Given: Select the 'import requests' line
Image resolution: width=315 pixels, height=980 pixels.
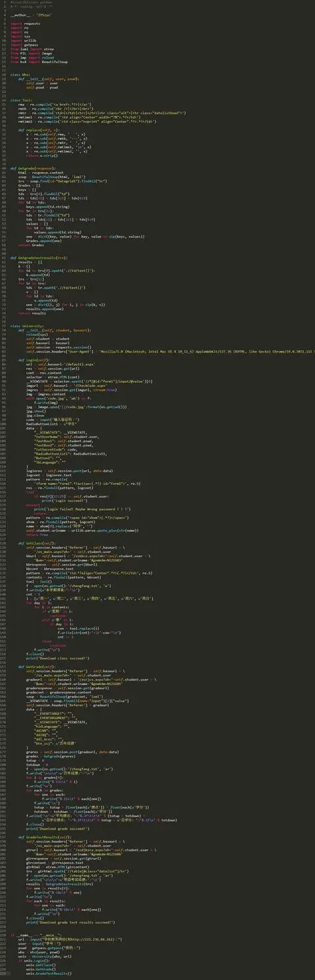Looking at the screenshot, I should 24,23.
